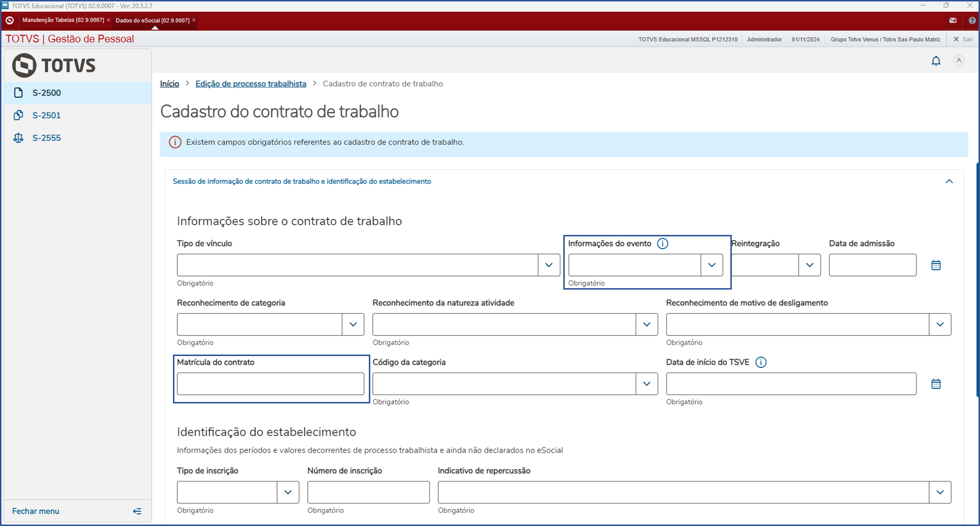Switch to Dados do eSocial tab
Image resolution: width=980 pixels, height=526 pixels.
click(x=152, y=21)
